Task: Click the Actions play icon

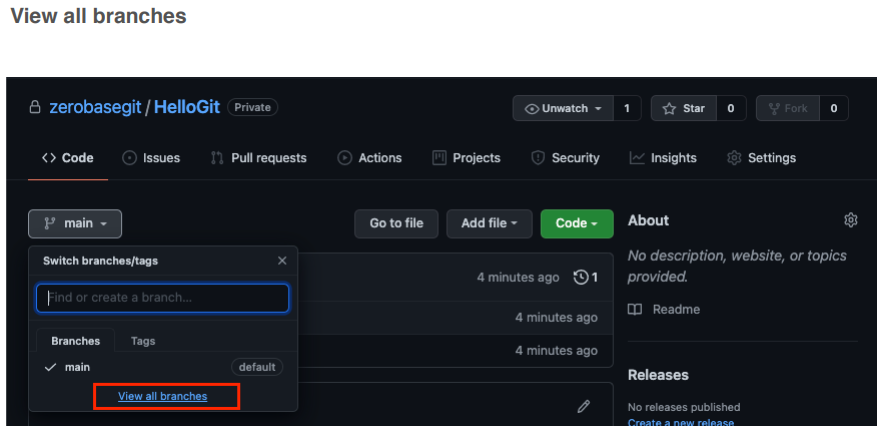Action: 344,158
